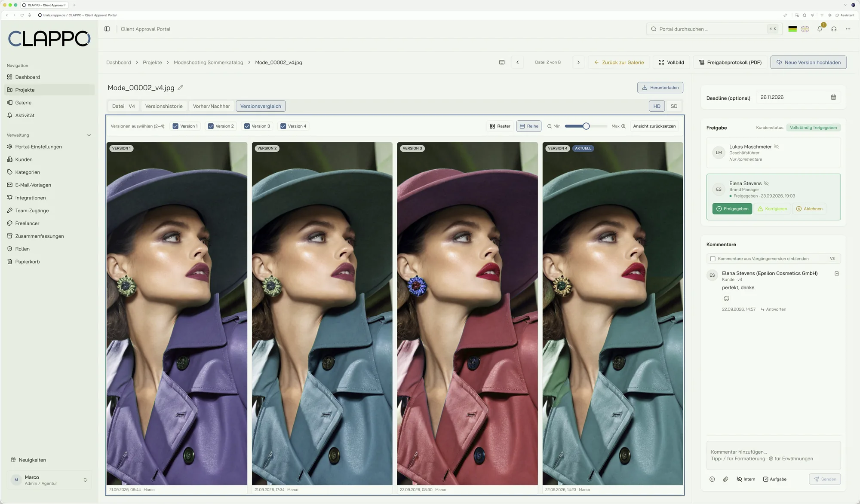860x504 pixels.
Task: Open the notifications bell
Action: click(x=820, y=29)
